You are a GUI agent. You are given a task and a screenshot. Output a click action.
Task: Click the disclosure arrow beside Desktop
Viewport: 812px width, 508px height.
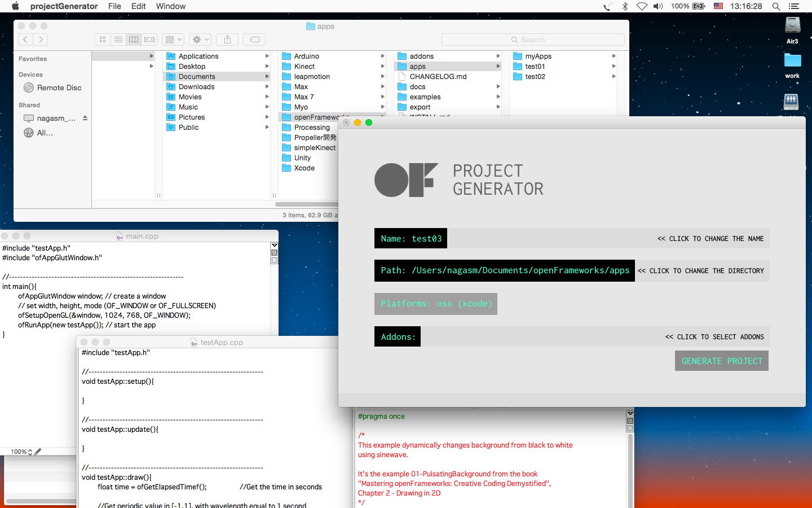click(267, 67)
